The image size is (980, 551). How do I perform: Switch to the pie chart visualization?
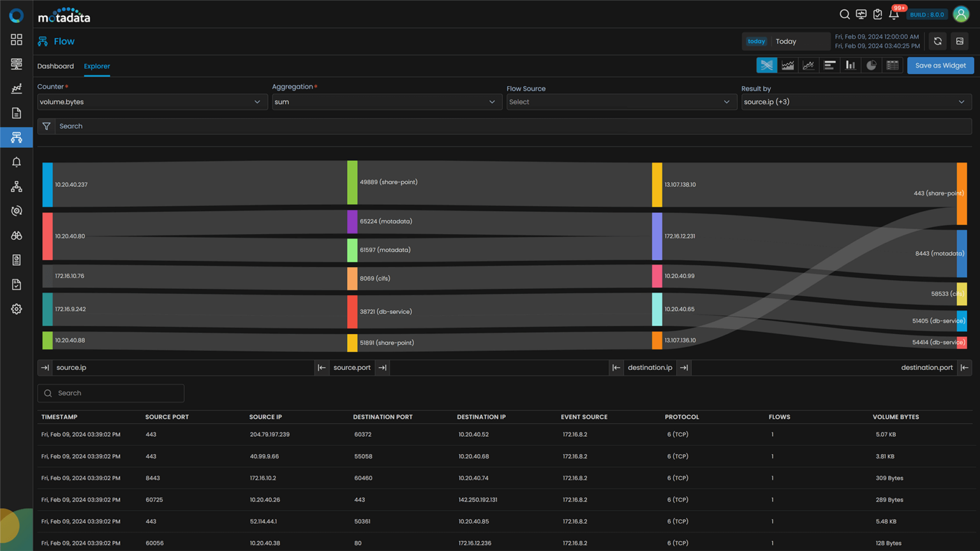[871, 64]
